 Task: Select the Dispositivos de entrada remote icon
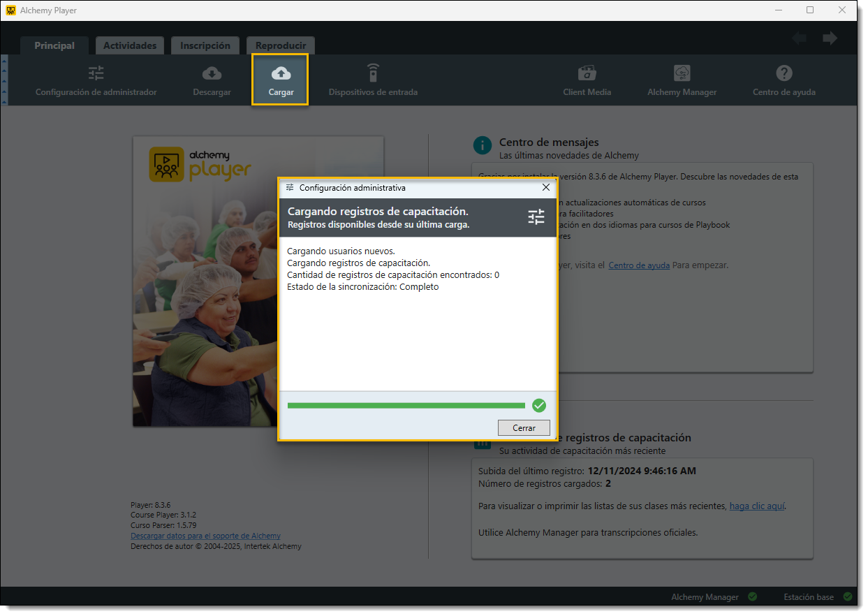point(373,73)
